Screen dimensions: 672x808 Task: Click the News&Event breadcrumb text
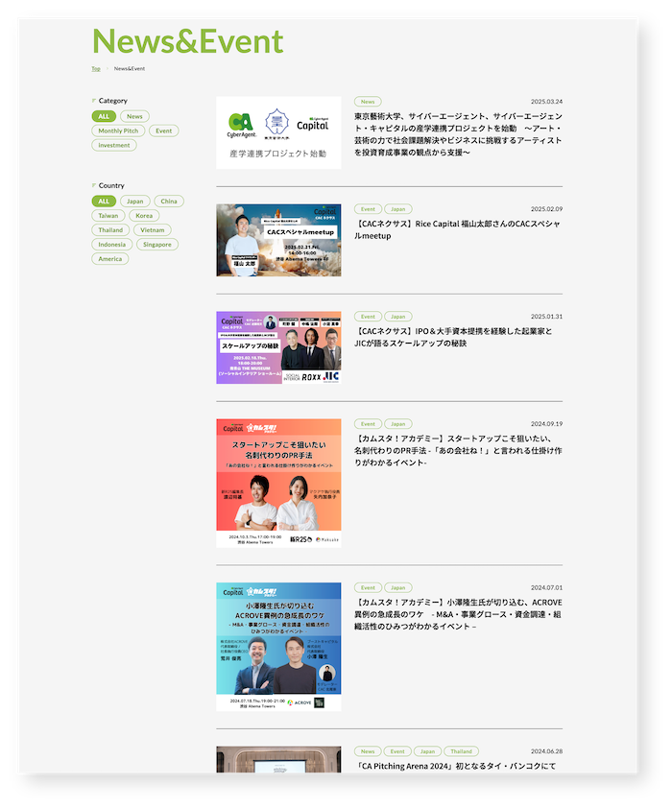(x=130, y=68)
